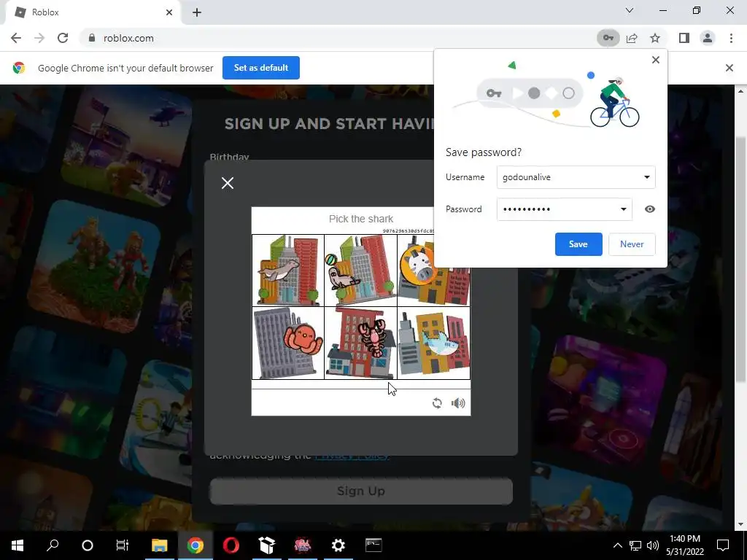Click the Chrome taskbar icon
This screenshot has height=560, width=747.
pos(196,545)
